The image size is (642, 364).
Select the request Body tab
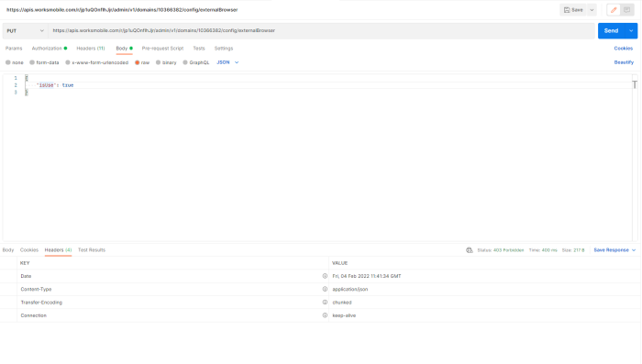[x=124, y=49]
